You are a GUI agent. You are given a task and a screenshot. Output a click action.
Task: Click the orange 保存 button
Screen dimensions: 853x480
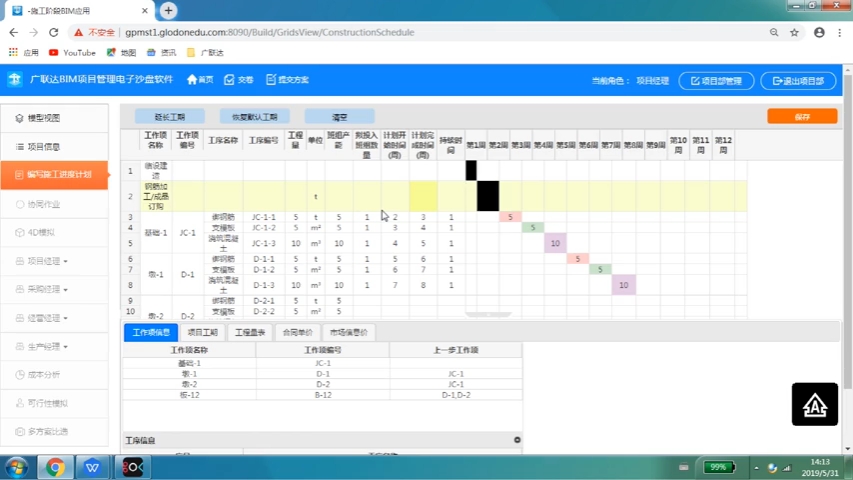(x=802, y=116)
